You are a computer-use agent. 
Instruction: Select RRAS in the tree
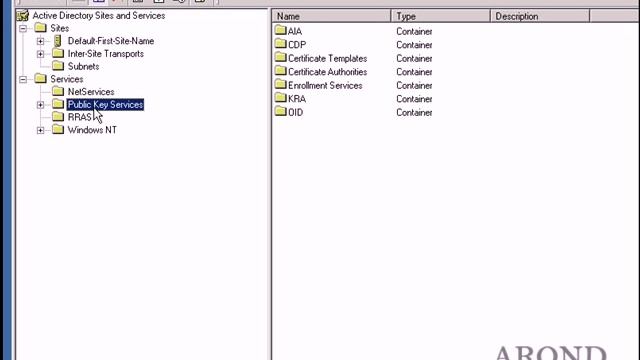[x=80, y=117]
